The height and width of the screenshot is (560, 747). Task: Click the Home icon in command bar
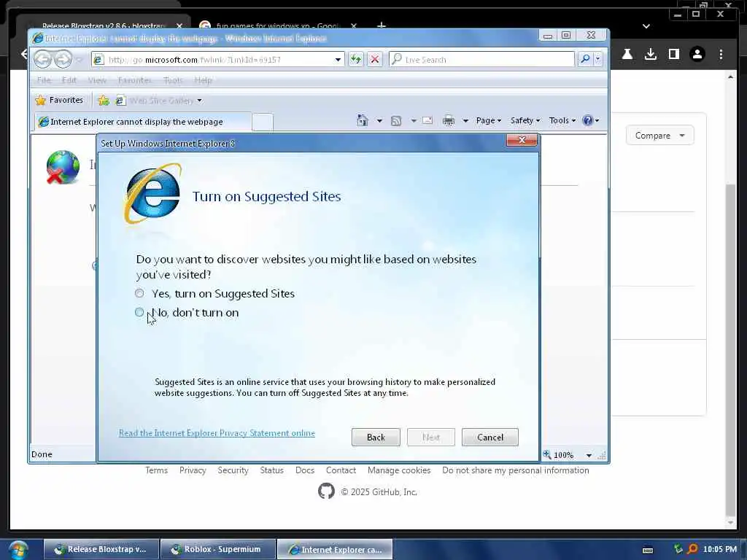pyautogui.click(x=363, y=120)
